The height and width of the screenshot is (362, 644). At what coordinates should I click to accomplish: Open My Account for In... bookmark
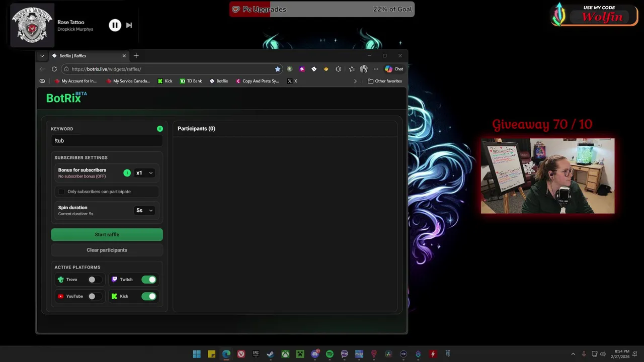point(75,81)
